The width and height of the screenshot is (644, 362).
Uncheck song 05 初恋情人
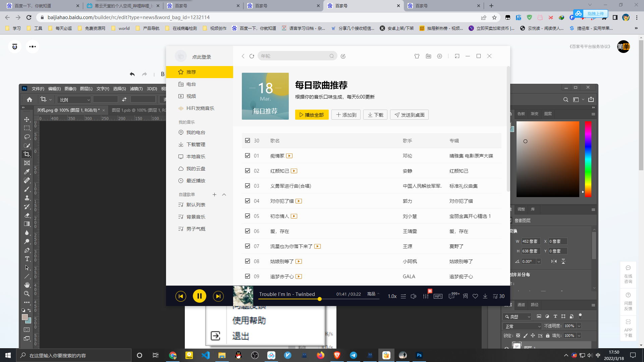coord(248,216)
